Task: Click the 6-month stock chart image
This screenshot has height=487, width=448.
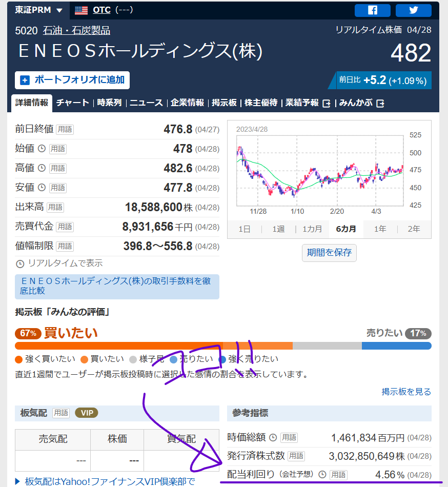Action: point(329,170)
